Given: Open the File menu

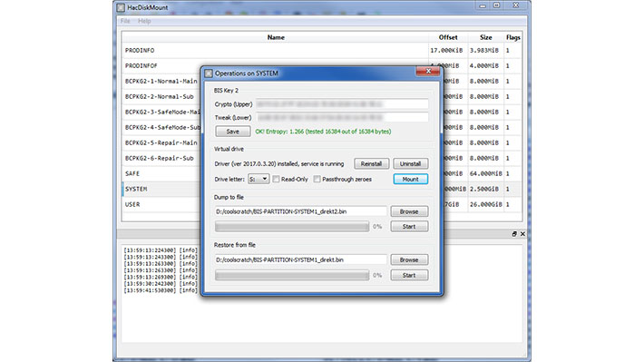Looking at the screenshot, I should [125, 21].
